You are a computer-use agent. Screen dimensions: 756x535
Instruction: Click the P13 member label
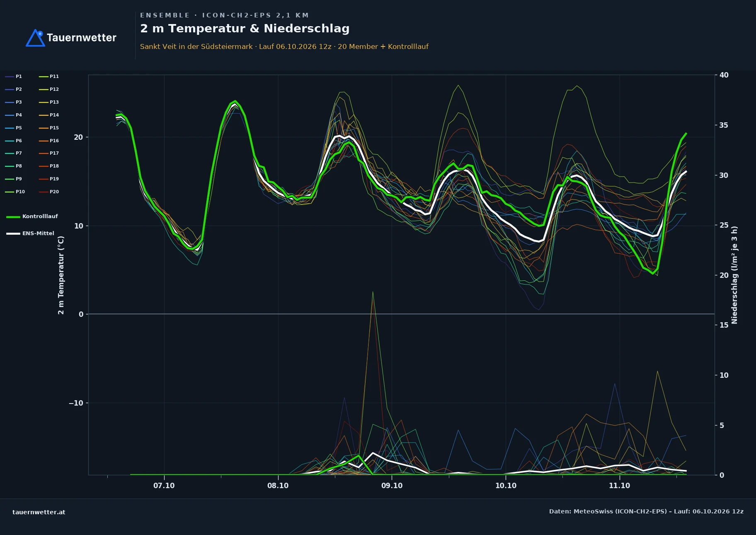pos(49,102)
